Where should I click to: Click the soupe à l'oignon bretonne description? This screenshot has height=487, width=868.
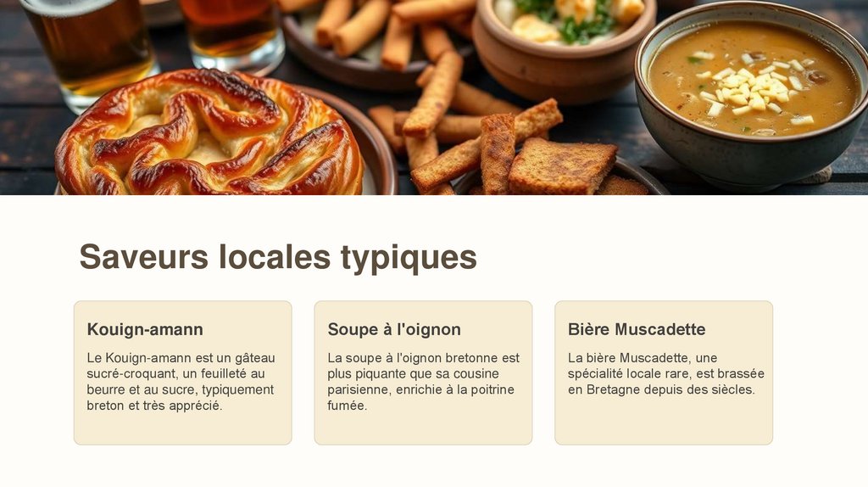(x=424, y=381)
